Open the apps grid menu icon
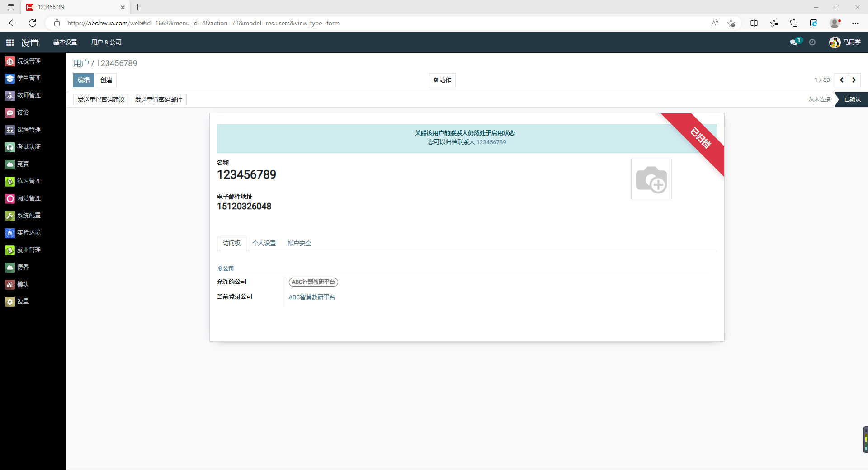This screenshot has width=868, height=470. click(x=10, y=42)
